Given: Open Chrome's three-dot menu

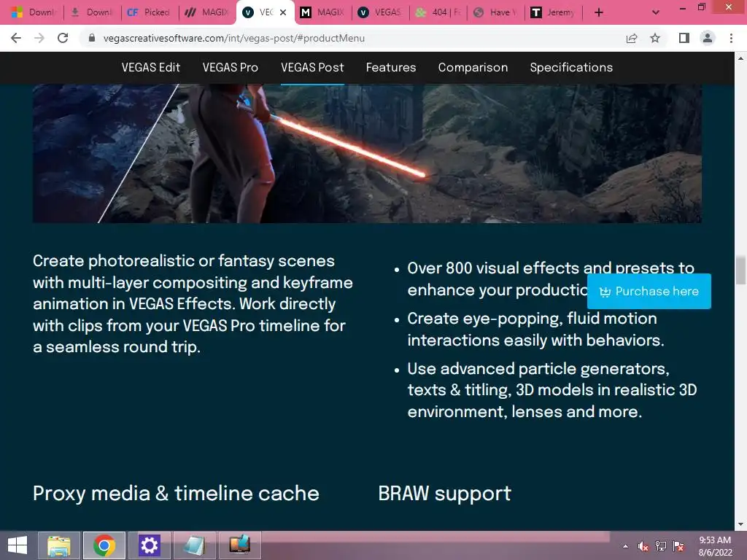Looking at the screenshot, I should coord(731,38).
